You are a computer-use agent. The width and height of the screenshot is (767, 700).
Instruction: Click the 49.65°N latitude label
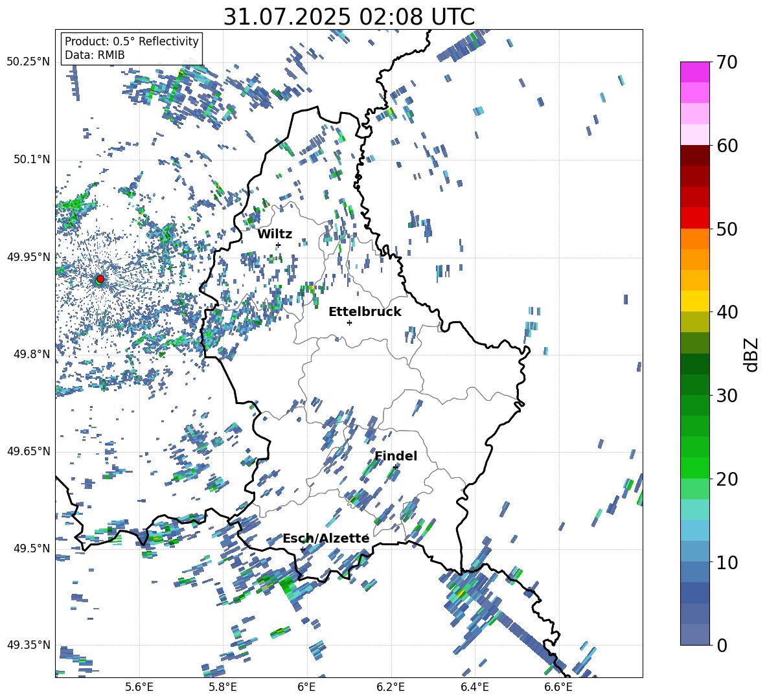click(x=29, y=451)
